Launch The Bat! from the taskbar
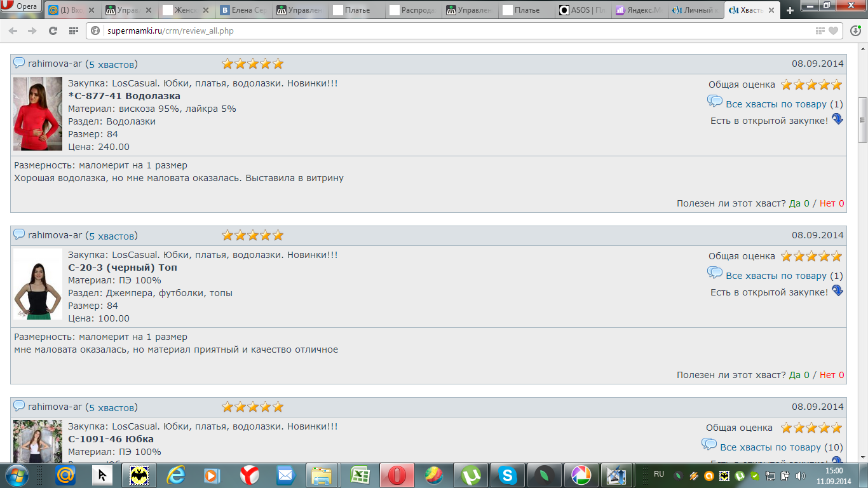Screen dimensions: 868x488 (x=139, y=475)
